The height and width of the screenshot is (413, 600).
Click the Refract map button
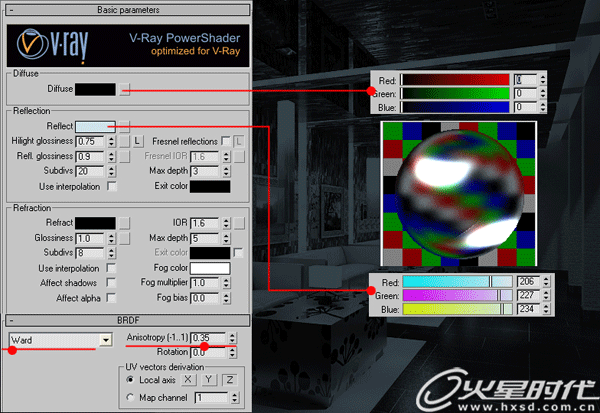click(124, 223)
